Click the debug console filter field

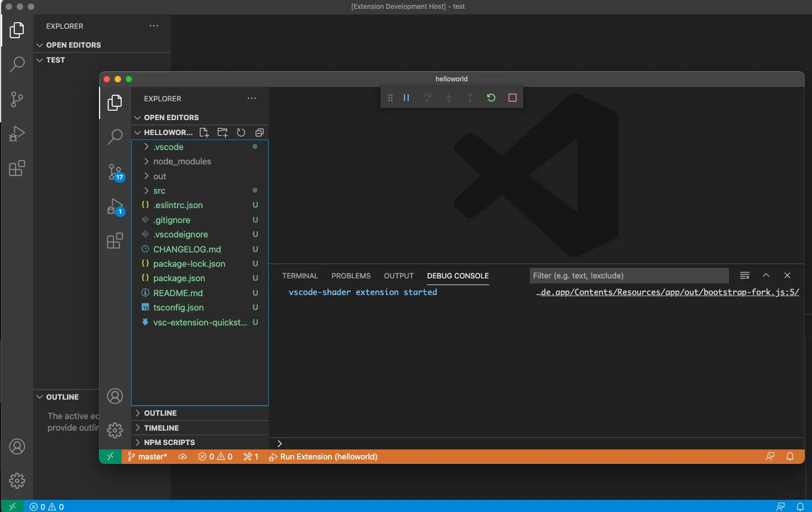click(x=628, y=276)
